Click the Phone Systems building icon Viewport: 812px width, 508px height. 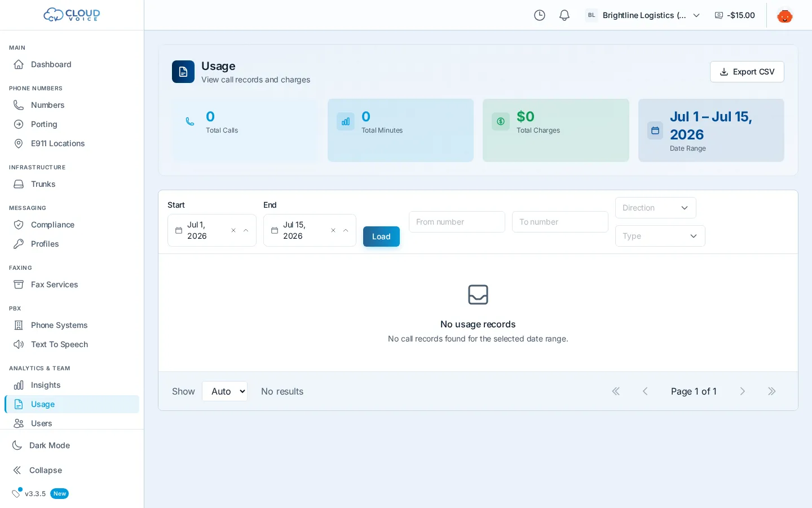coord(19,325)
